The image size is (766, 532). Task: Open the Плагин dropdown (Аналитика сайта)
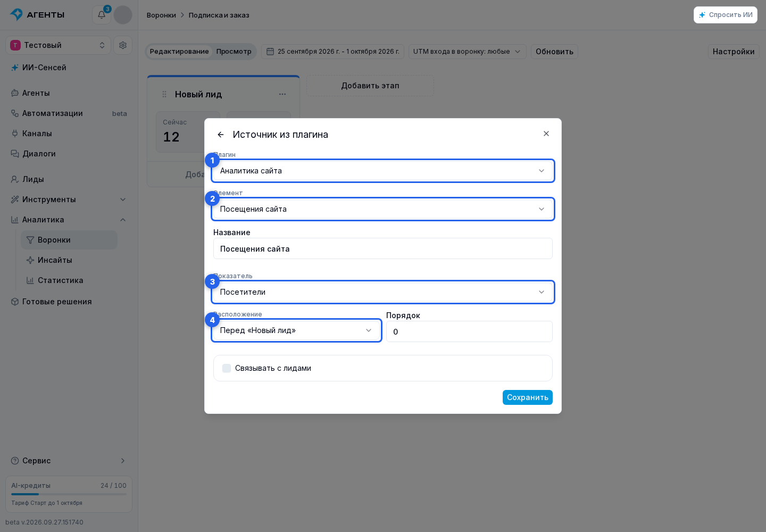[x=383, y=171]
